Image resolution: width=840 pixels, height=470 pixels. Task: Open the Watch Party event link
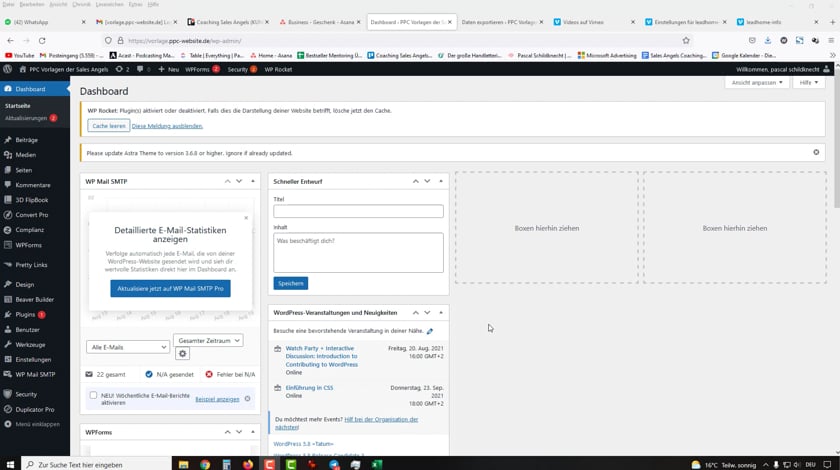(x=321, y=356)
